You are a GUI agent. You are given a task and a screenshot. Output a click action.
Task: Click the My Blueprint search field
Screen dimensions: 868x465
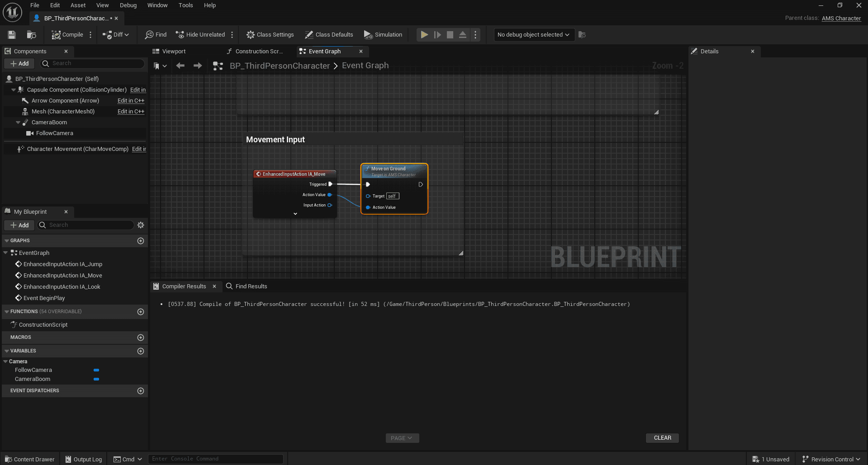pyautogui.click(x=85, y=225)
